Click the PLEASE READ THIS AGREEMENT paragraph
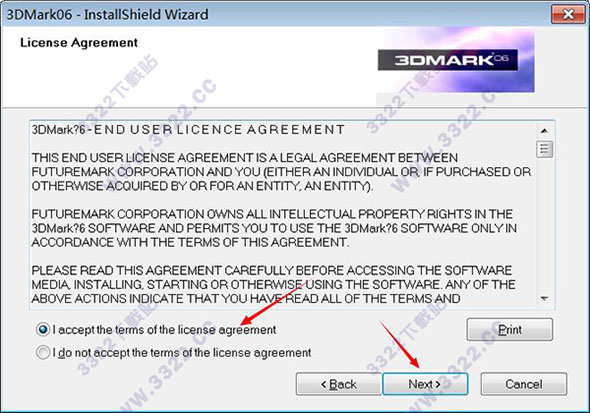 [x=274, y=284]
